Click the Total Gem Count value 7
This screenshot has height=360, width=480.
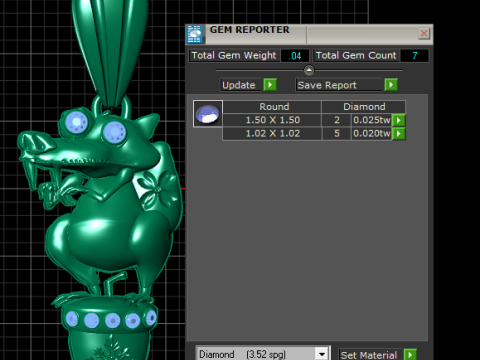[x=414, y=56]
